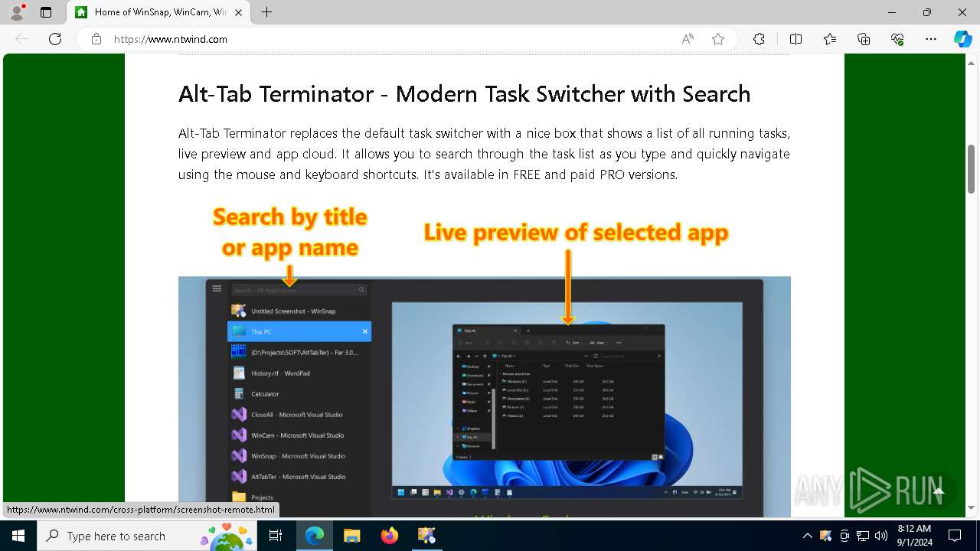The width and height of the screenshot is (980, 551).
Task: Open Browser essentials icon
Action: coord(897,39)
